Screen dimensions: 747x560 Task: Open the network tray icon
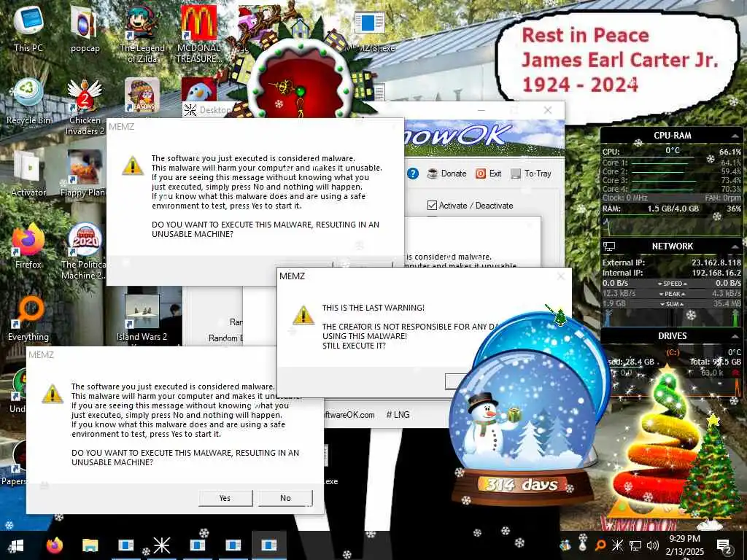[635, 545]
